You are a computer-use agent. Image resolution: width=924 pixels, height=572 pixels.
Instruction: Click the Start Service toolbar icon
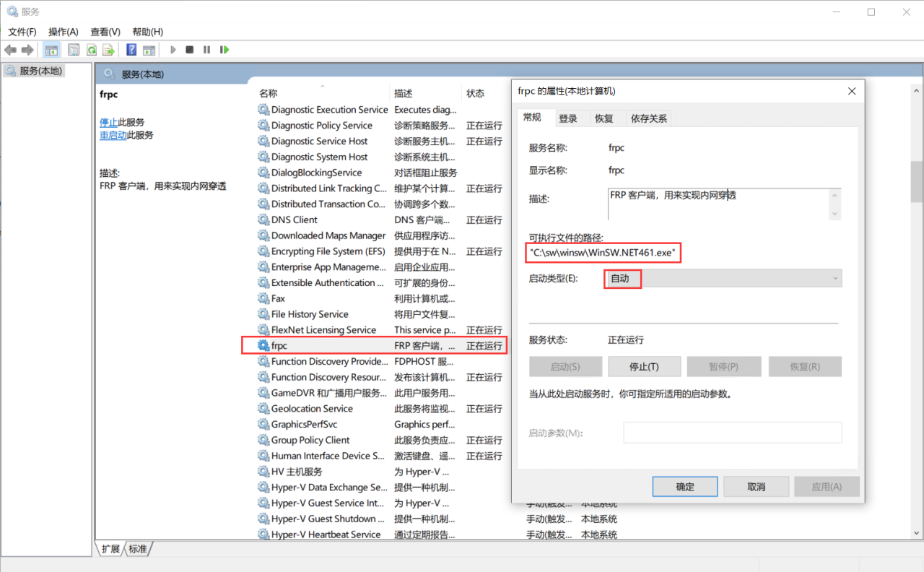coord(173,49)
